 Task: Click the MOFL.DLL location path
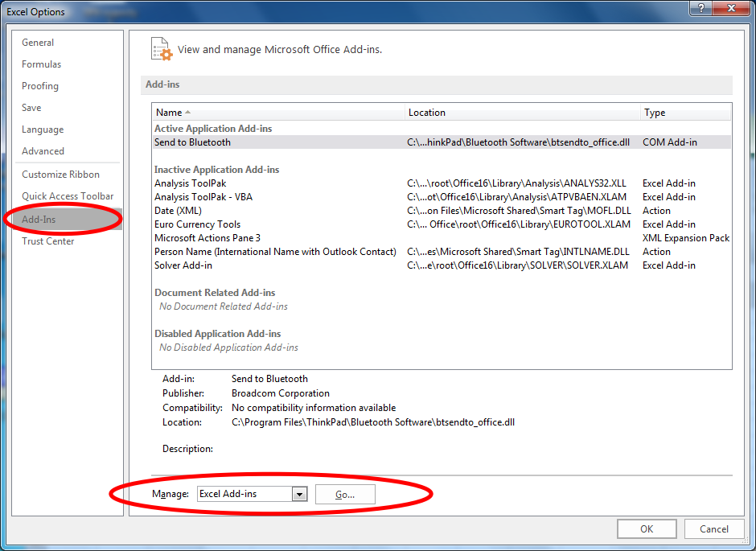pyautogui.click(x=519, y=211)
